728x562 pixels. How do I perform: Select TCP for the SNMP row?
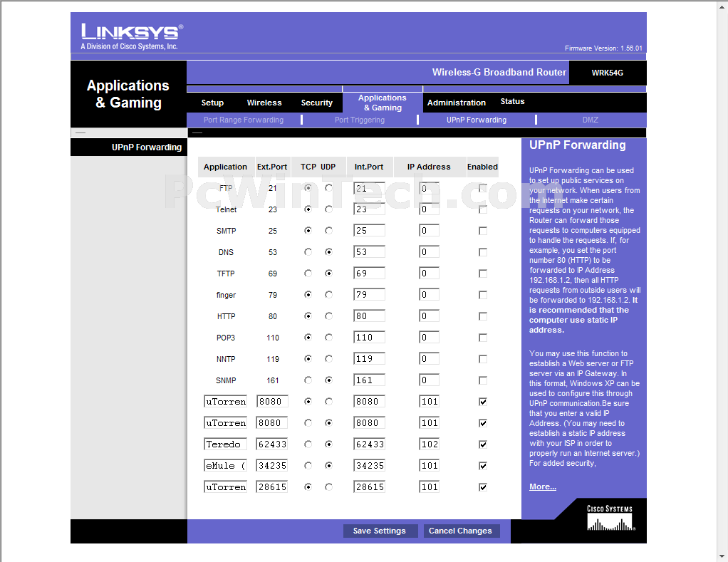(x=308, y=380)
